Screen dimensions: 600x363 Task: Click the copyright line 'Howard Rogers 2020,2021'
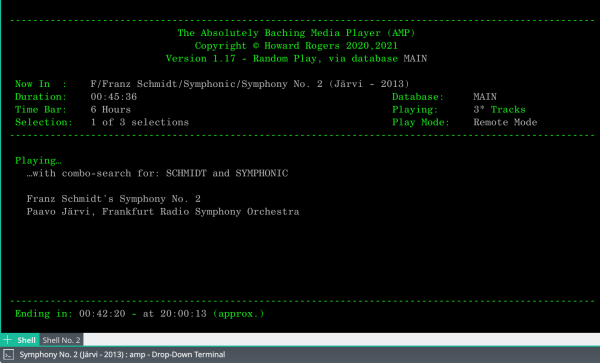pos(296,46)
